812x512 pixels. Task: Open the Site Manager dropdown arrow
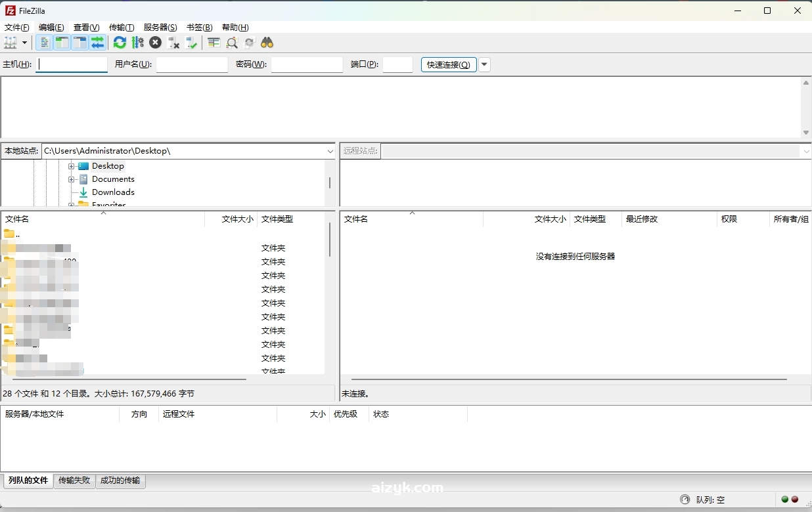(23, 43)
